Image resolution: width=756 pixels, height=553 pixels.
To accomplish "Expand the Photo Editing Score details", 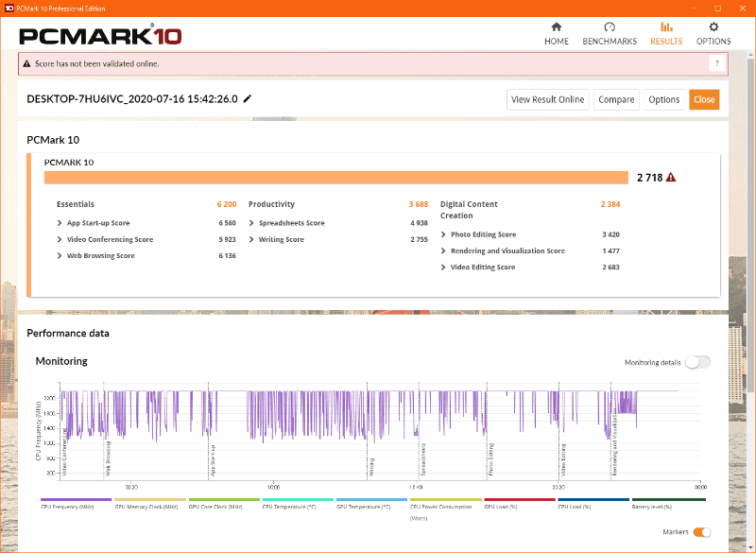I will click(x=442, y=233).
